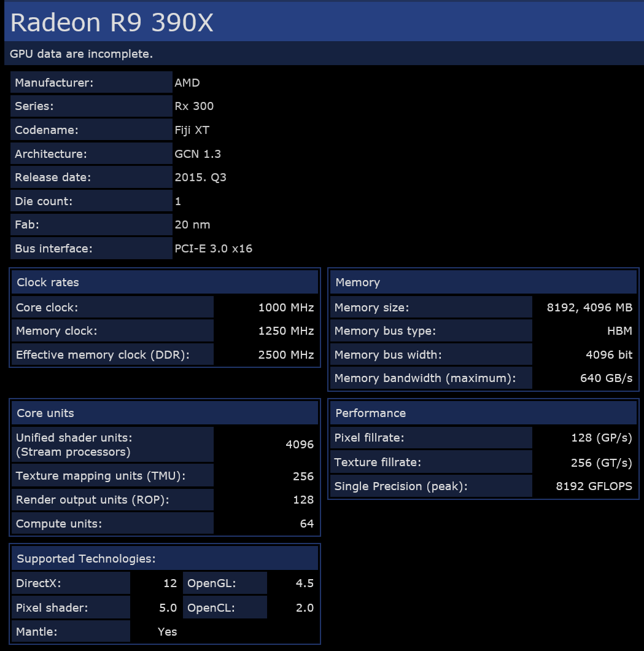Select Memory size value '8192, 4096 MB'
644x651 pixels.
coord(589,308)
